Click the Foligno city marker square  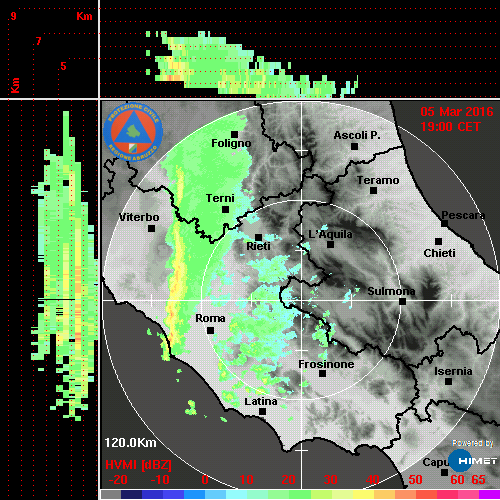[235, 134]
